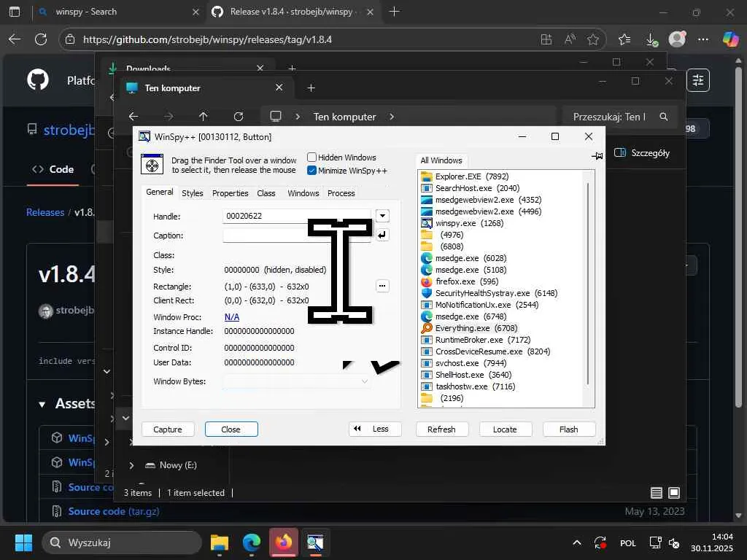Click Explorer refresh icon in Ten komputer window
This screenshot has width=747, height=560.
[x=239, y=116]
